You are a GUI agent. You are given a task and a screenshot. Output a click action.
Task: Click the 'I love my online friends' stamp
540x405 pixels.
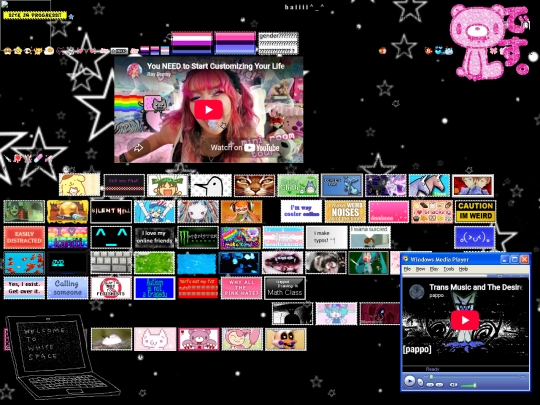click(x=154, y=237)
